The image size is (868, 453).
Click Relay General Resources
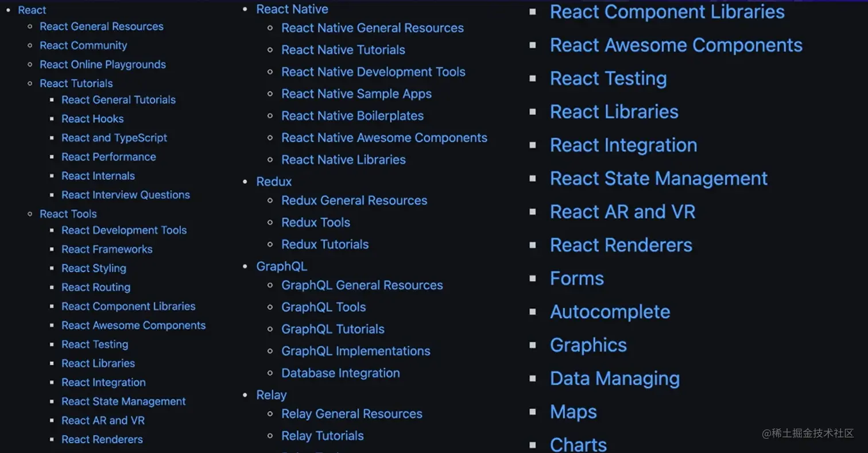[351, 413]
